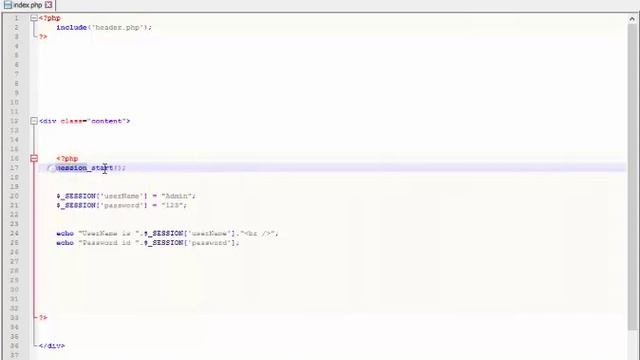The image size is (640, 360).
Task: Click the closing </div> tag
Action: 52,346
